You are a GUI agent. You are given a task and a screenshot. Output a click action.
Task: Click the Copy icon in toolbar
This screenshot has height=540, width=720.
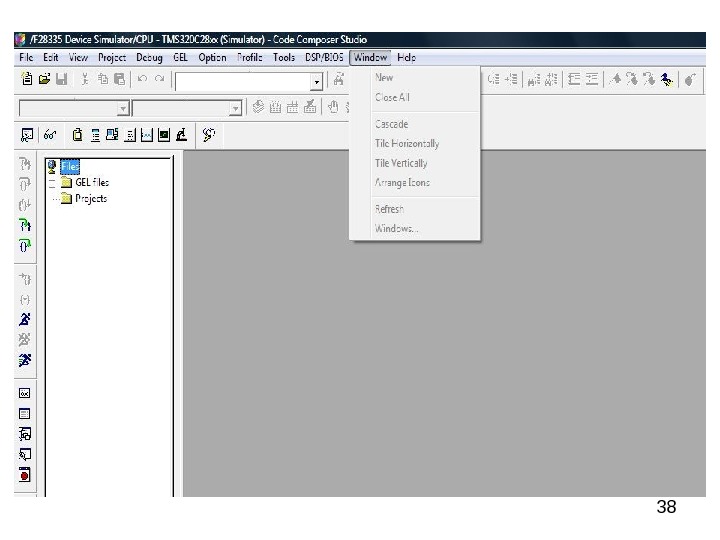point(103,79)
